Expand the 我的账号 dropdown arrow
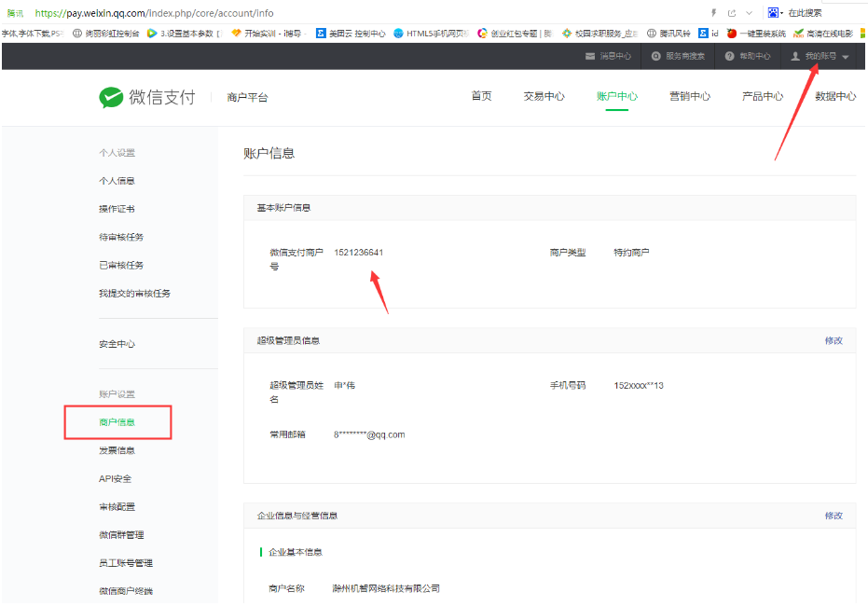The height and width of the screenshot is (606, 868). [846, 57]
